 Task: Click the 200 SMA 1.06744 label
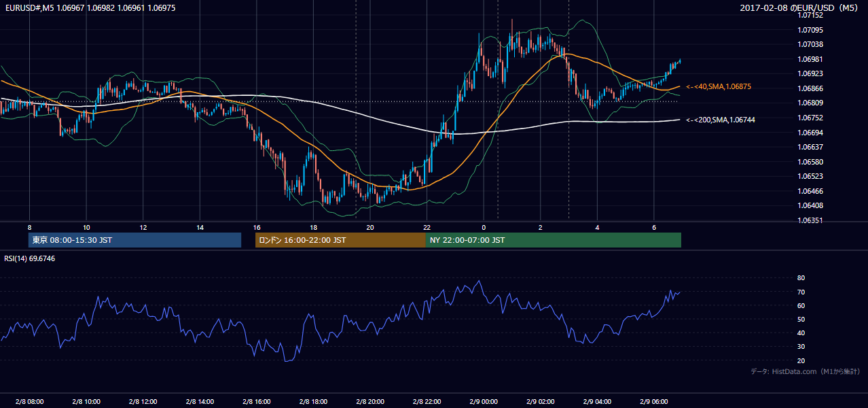coord(721,120)
